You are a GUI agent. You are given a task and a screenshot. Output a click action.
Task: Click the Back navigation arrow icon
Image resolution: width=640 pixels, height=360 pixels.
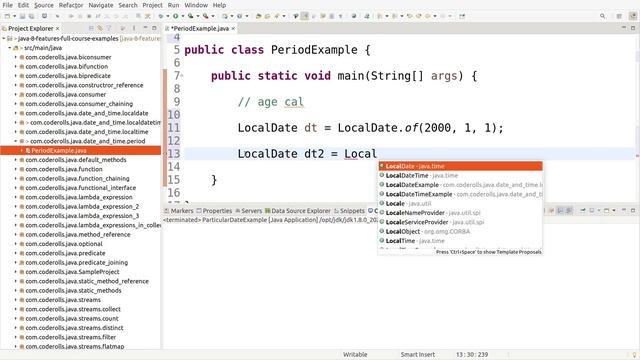click(x=428, y=16)
